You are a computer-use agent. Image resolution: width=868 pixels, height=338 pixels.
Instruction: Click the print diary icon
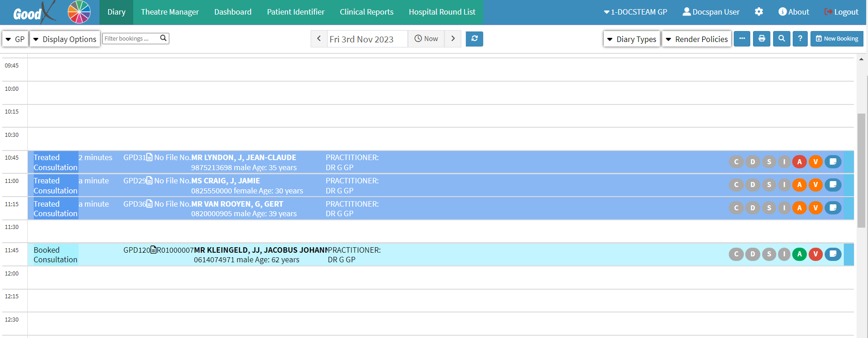(762, 39)
